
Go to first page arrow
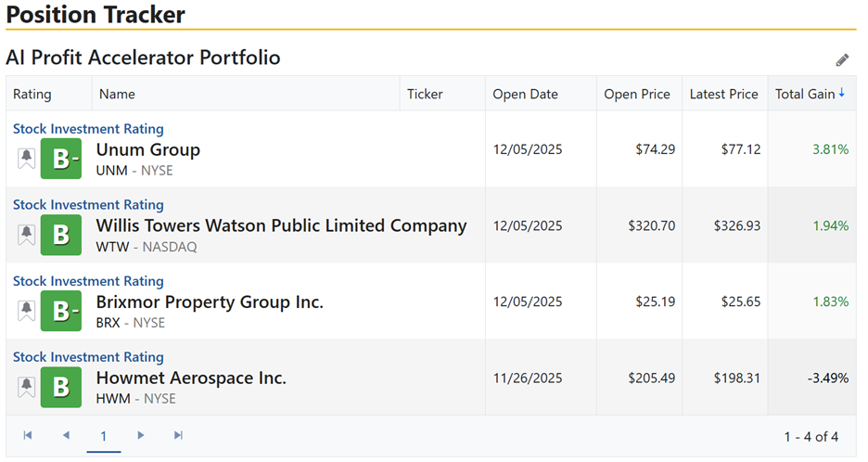coord(28,435)
